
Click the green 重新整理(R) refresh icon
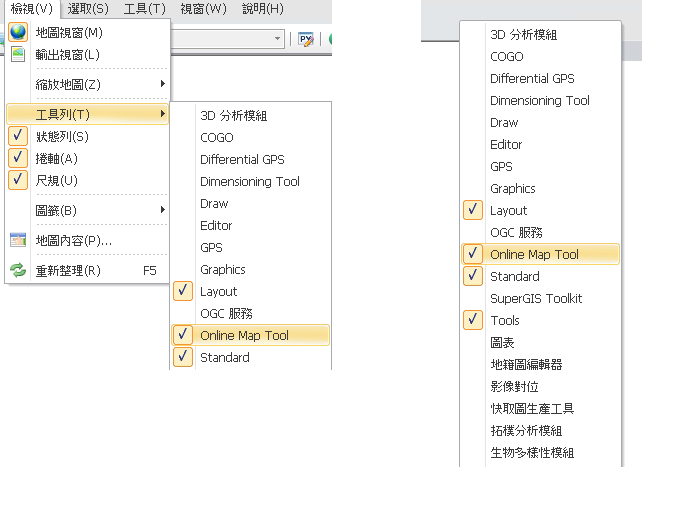(18, 270)
